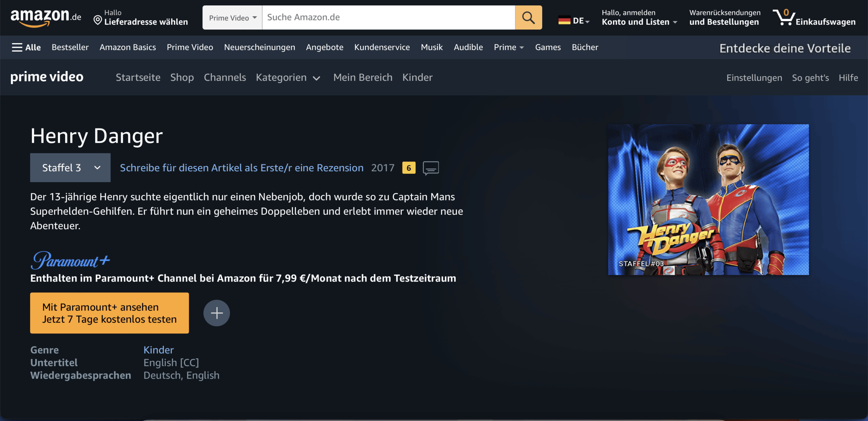Viewport: 868px width, 421px height.
Task: Go to Prime Video Startseite tab
Action: click(138, 77)
